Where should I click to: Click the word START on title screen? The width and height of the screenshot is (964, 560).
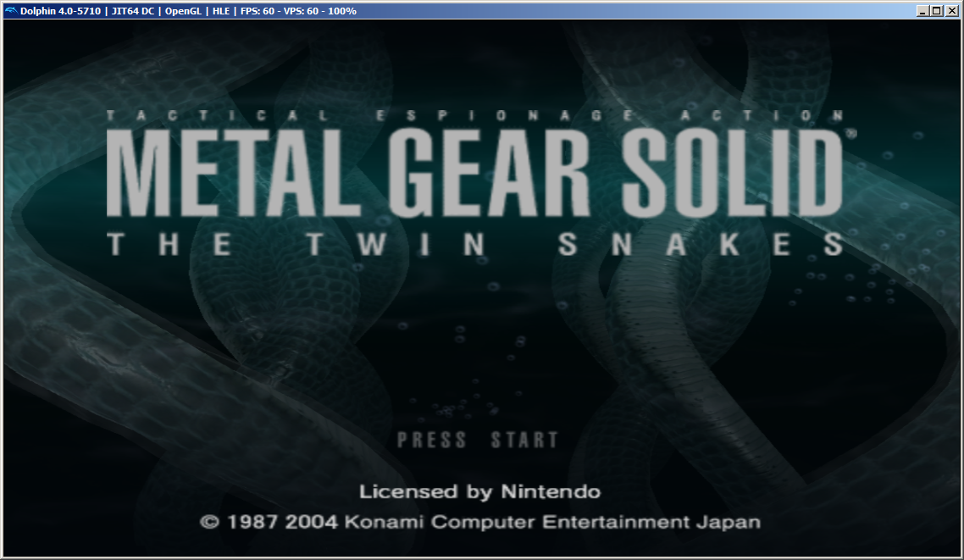pos(524,440)
